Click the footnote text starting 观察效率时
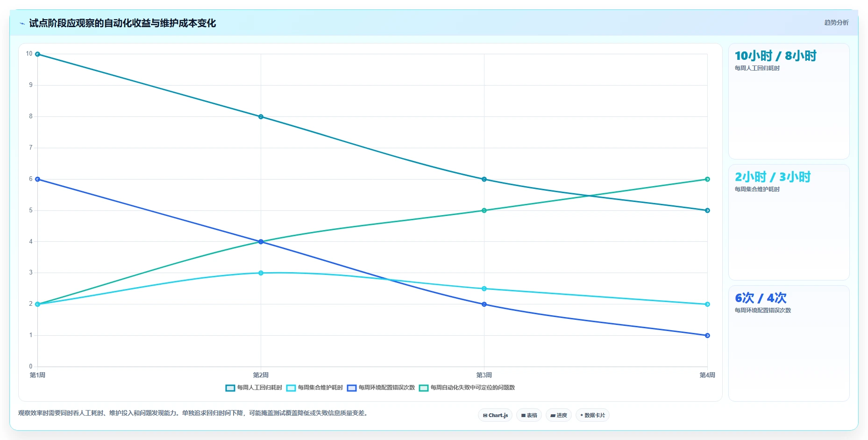Screen dimensions: 868x440 pos(194,413)
